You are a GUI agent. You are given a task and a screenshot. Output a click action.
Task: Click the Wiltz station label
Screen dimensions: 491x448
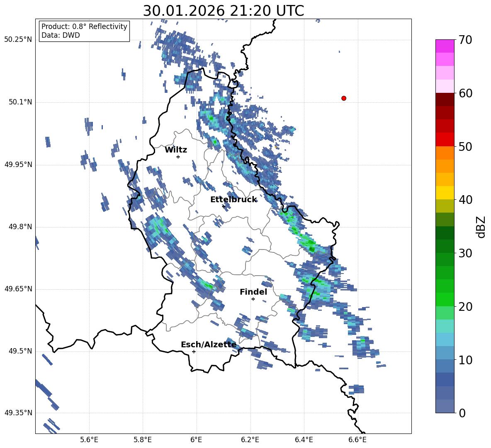click(176, 150)
